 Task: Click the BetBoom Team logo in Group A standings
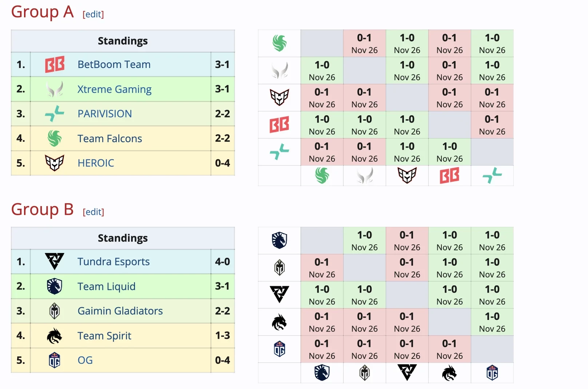[55, 64]
